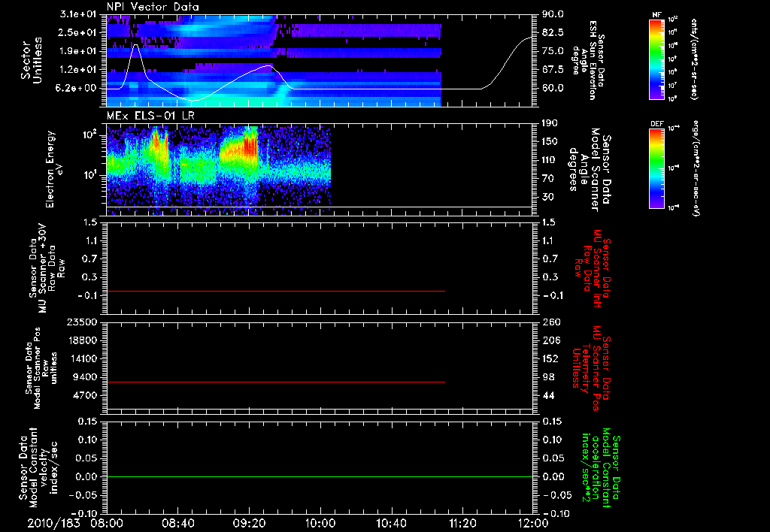Screen dimensions: 770x532
Task: Click the red Model Scanner Pos trace
Action: (275, 382)
